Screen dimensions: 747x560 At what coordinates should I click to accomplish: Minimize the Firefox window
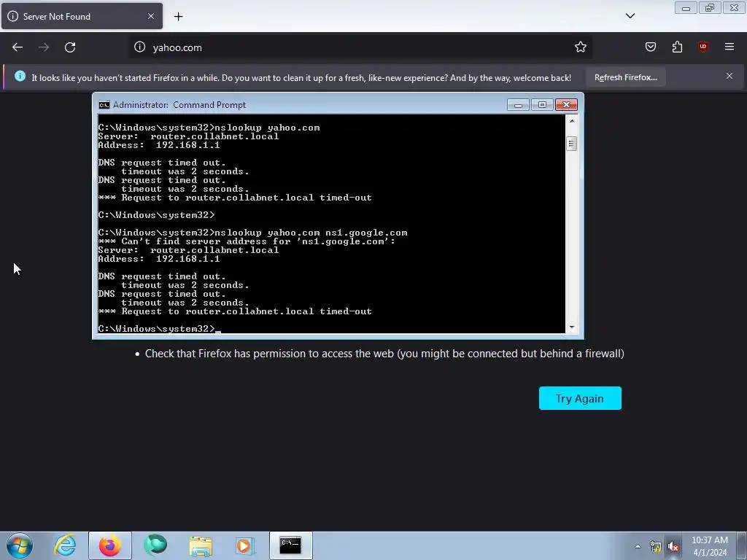[x=686, y=7]
